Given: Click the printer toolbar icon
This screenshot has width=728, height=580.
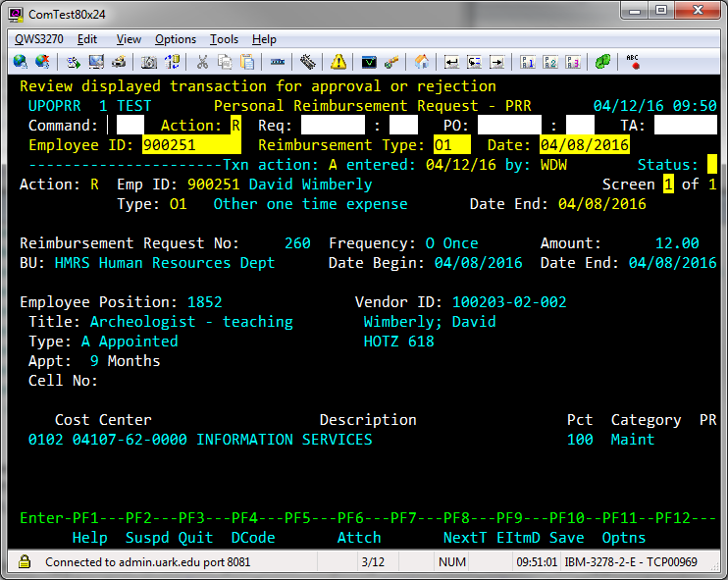Looking at the screenshot, I should pyautogui.click(x=119, y=62).
